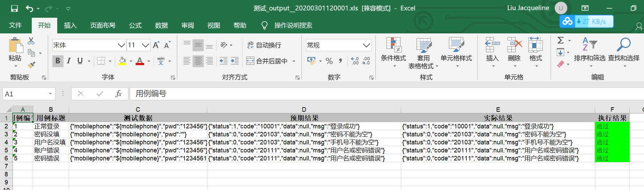
Task: Align text left
Action: [x=187, y=61]
